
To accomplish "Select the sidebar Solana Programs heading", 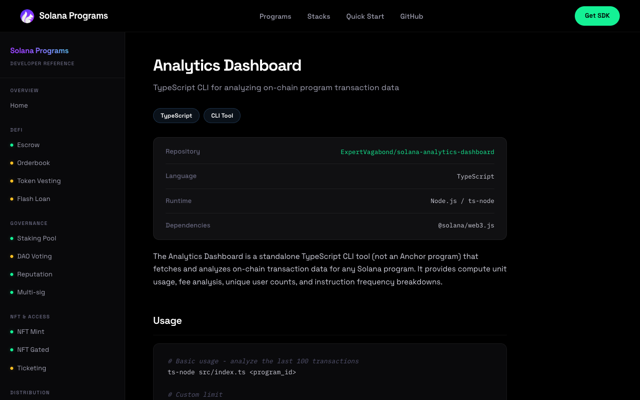I will point(39,51).
